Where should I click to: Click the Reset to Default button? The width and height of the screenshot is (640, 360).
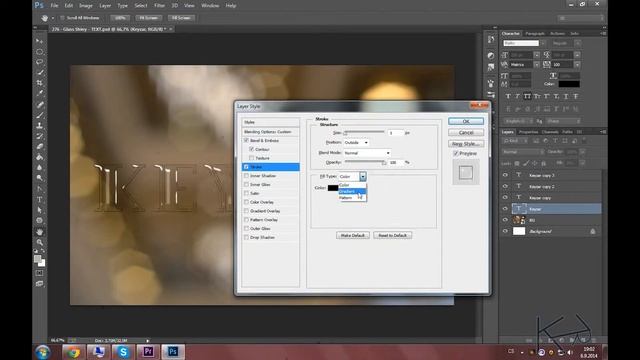pyautogui.click(x=392, y=236)
